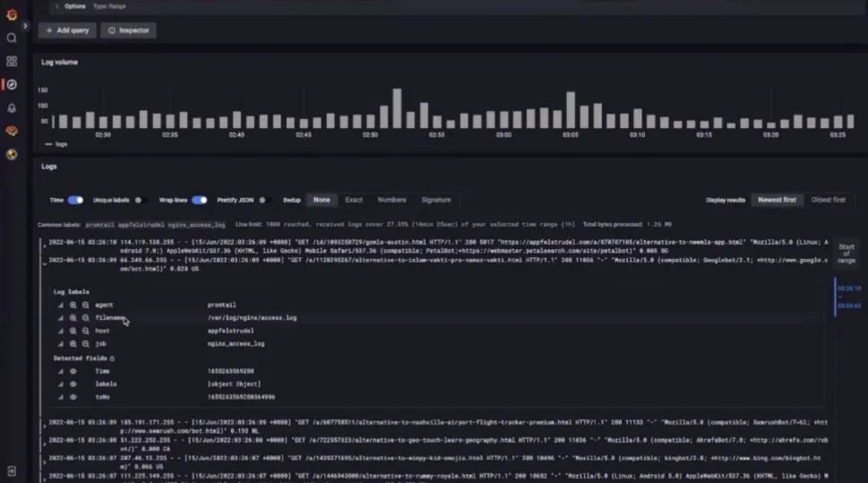
Task: Choose Newest first display order
Action: coord(778,200)
